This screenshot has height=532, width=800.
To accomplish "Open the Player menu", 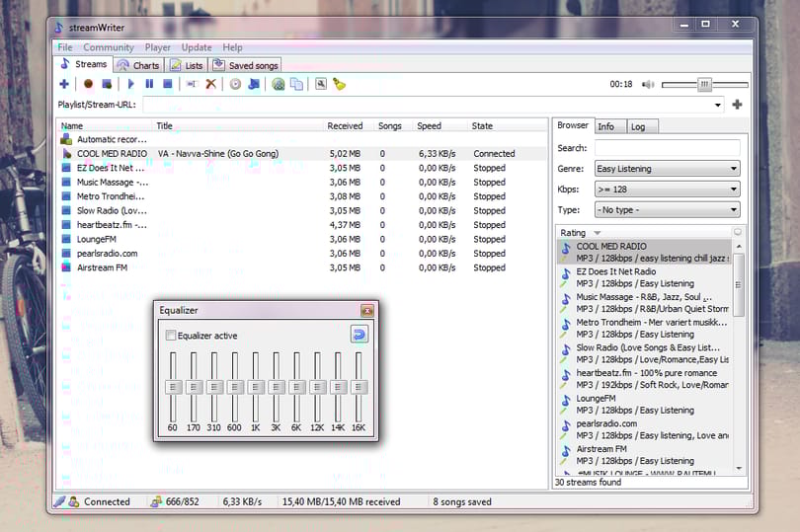I will click(x=158, y=47).
